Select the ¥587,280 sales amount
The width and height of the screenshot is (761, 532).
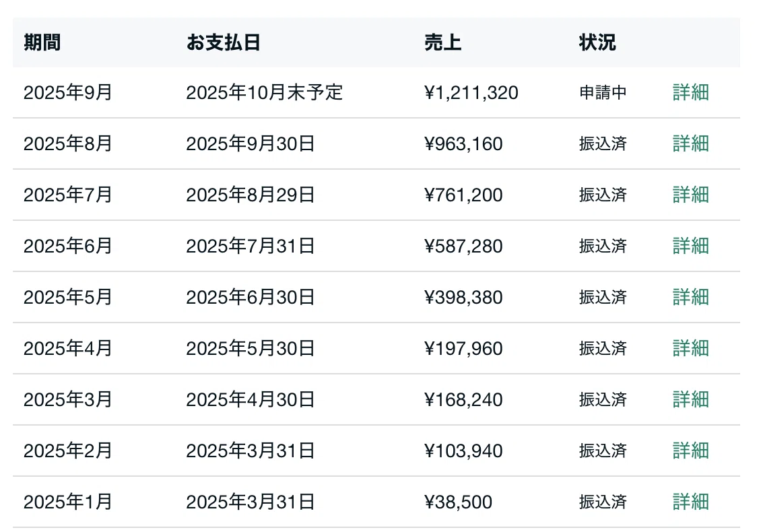463,246
